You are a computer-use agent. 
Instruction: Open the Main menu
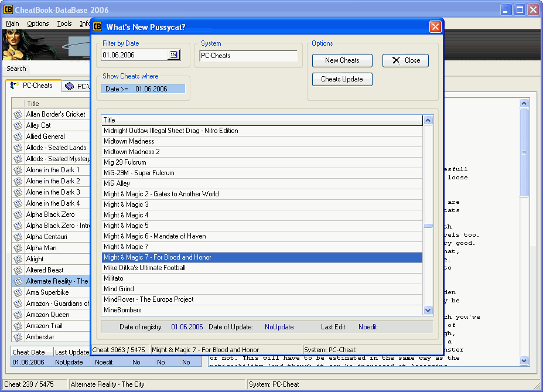(12, 23)
